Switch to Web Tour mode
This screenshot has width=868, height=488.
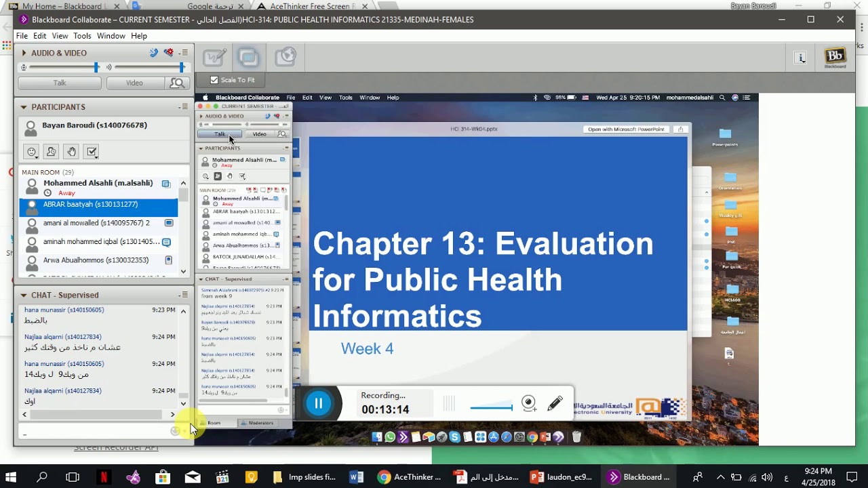[285, 58]
